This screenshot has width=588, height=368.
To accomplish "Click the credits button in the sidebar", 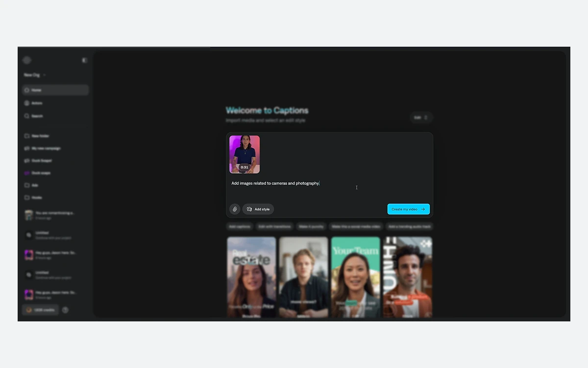I will [x=41, y=310].
